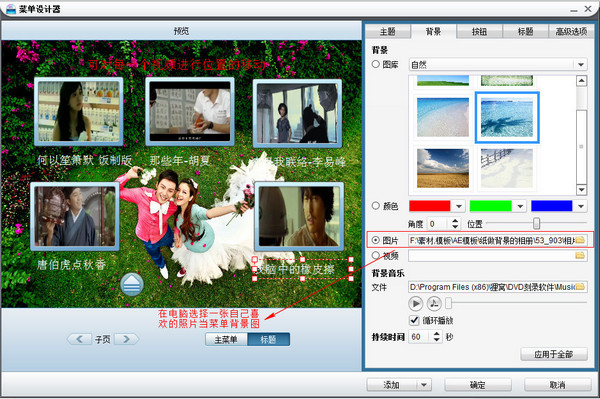This screenshot has height=399, width=600.
Task: Open folder browser for video path
Action: [x=580, y=255]
